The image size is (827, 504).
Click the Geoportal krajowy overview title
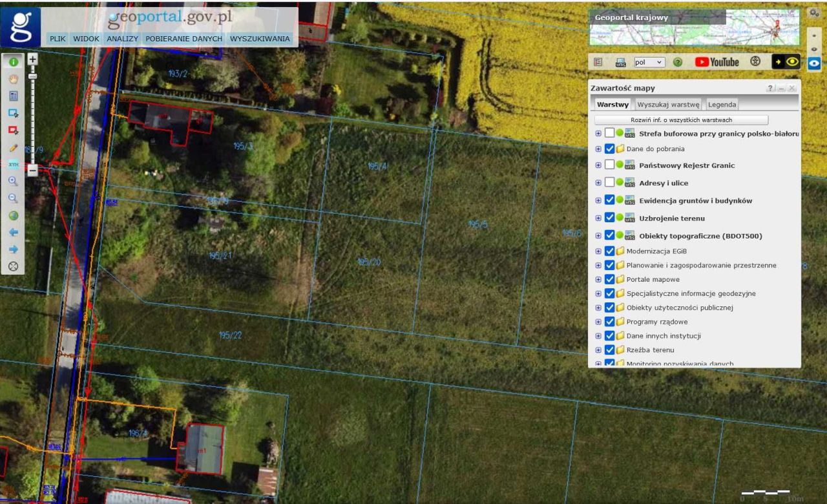(631, 17)
